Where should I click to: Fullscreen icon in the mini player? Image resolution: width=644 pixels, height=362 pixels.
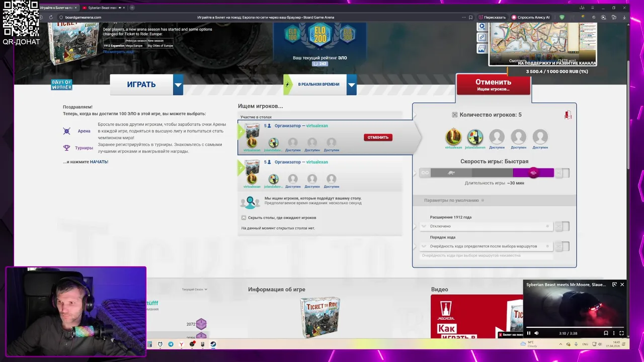[621, 333]
